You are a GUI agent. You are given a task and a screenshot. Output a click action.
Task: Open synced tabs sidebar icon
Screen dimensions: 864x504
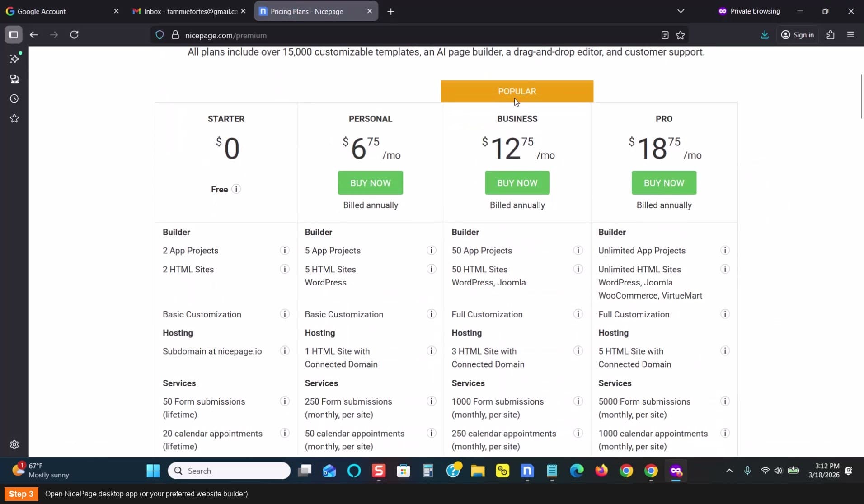[14, 79]
